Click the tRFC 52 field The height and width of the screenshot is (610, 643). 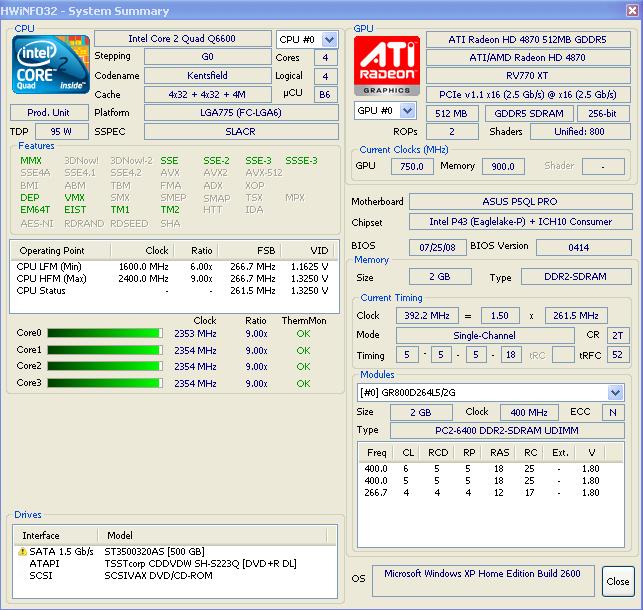point(618,355)
